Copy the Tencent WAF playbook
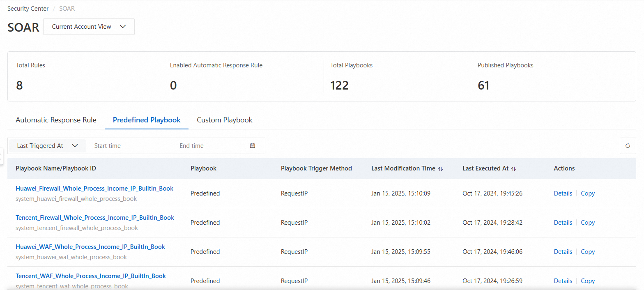This screenshot has height=290, width=644. click(588, 281)
